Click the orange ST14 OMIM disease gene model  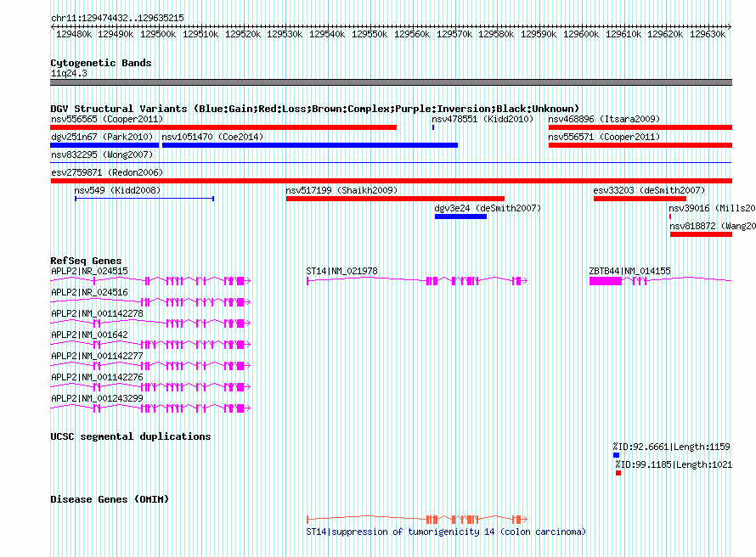coord(417,519)
